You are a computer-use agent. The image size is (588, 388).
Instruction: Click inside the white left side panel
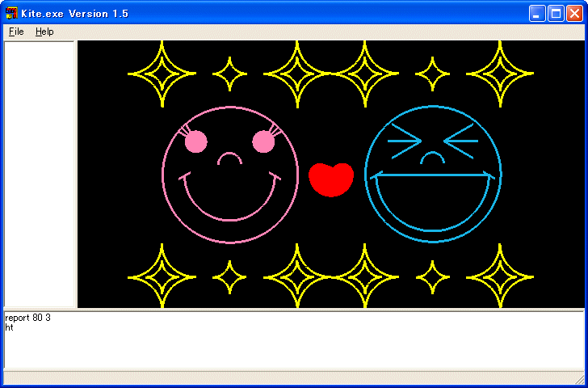click(x=39, y=175)
